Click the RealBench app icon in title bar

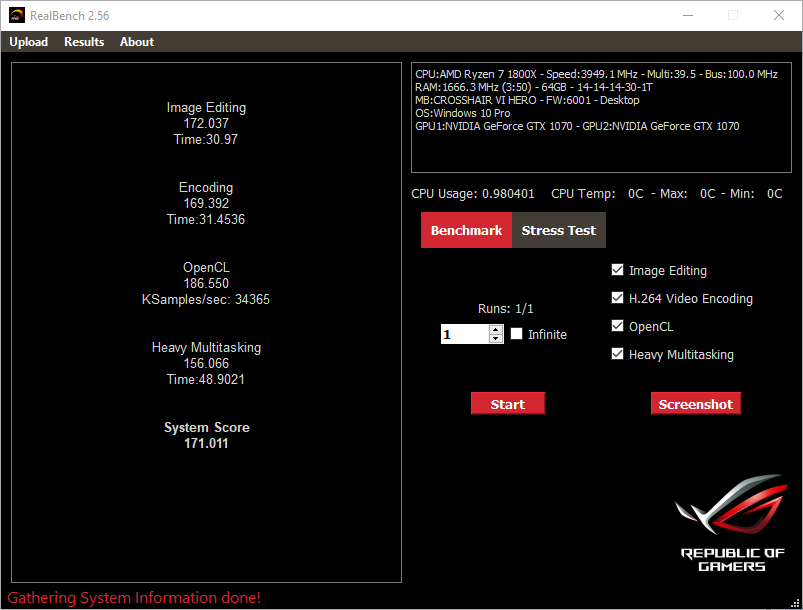(17, 15)
